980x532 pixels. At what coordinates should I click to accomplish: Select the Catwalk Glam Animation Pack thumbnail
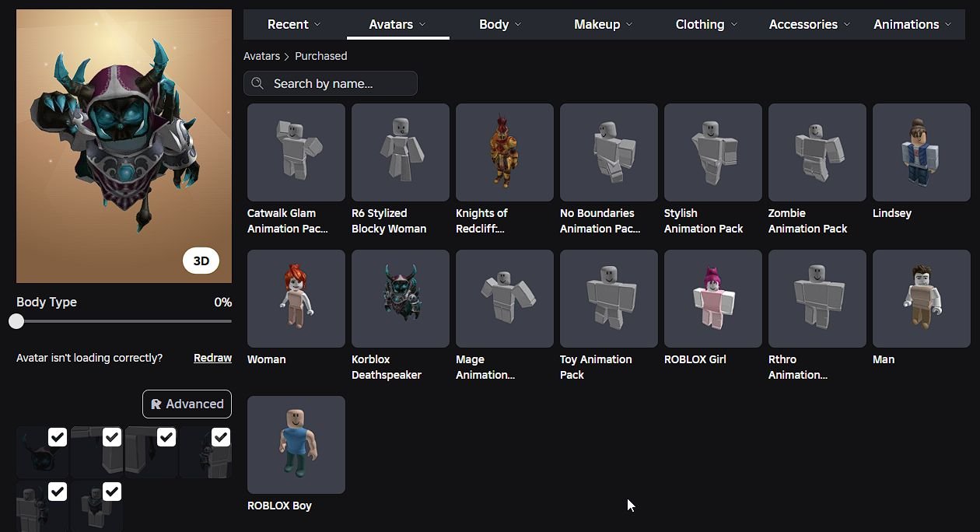[x=296, y=152]
